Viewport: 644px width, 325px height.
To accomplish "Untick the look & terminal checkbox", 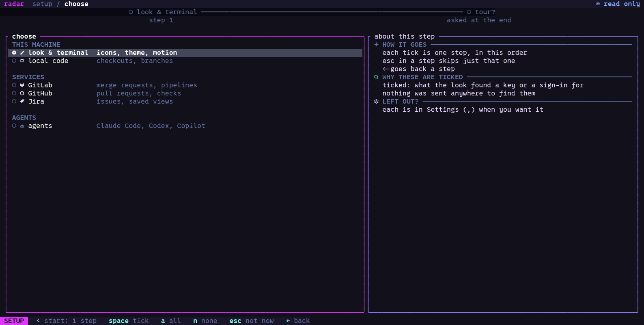I will click(x=14, y=53).
